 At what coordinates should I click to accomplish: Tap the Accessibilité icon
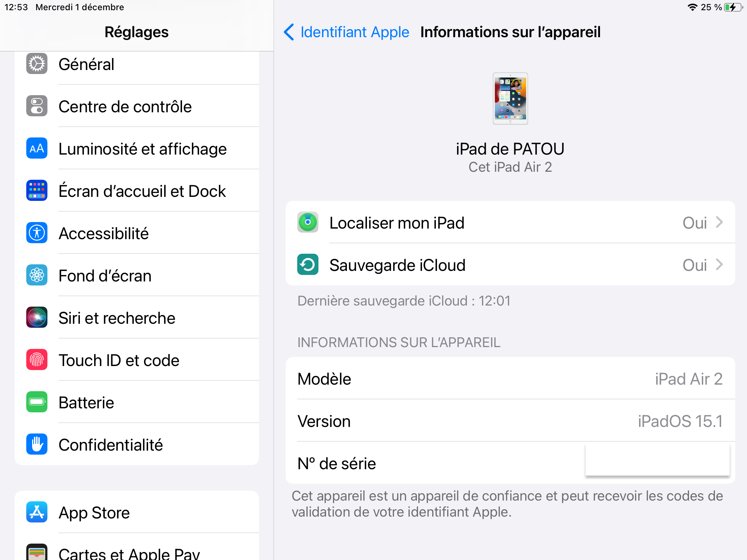click(x=37, y=233)
